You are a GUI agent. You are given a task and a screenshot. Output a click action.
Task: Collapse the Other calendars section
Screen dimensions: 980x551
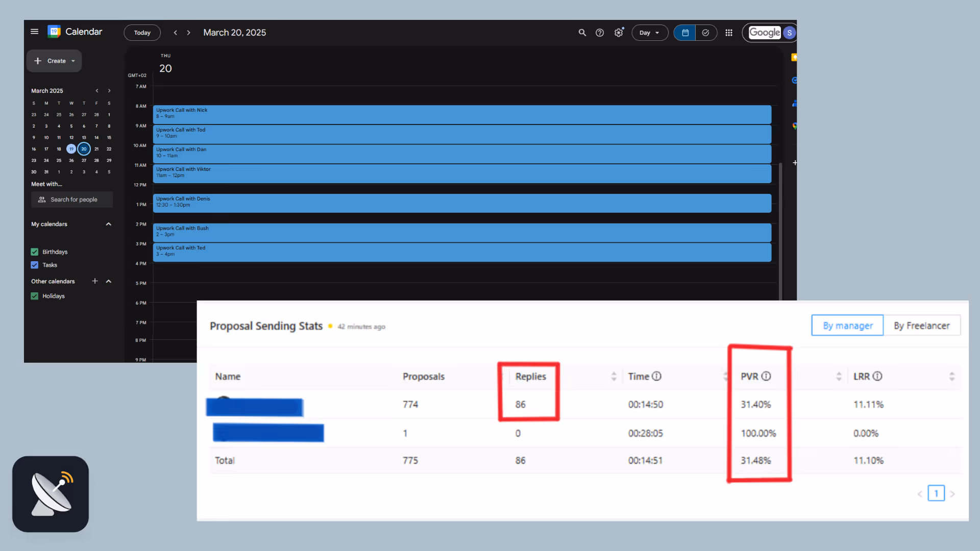coord(108,281)
